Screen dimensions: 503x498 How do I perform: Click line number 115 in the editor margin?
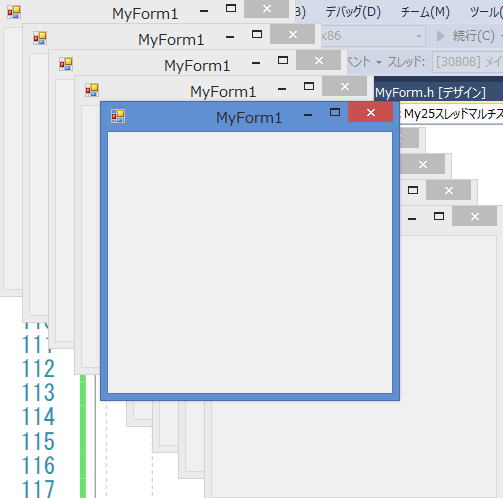click(x=38, y=441)
